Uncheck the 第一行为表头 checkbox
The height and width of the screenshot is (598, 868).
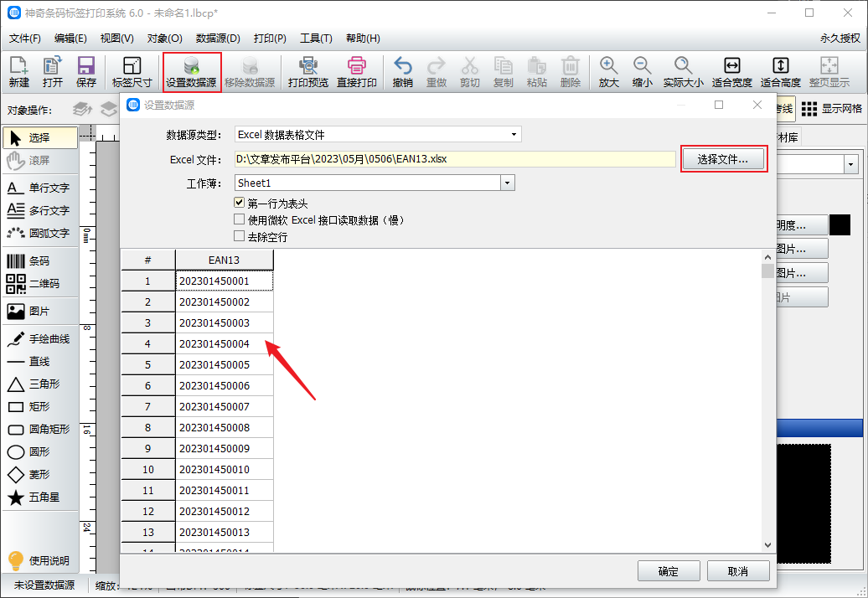coord(240,204)
